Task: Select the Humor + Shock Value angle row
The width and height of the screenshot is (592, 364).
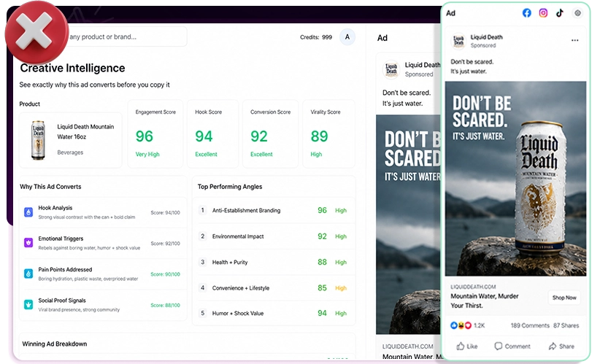Action: [274, 313]
